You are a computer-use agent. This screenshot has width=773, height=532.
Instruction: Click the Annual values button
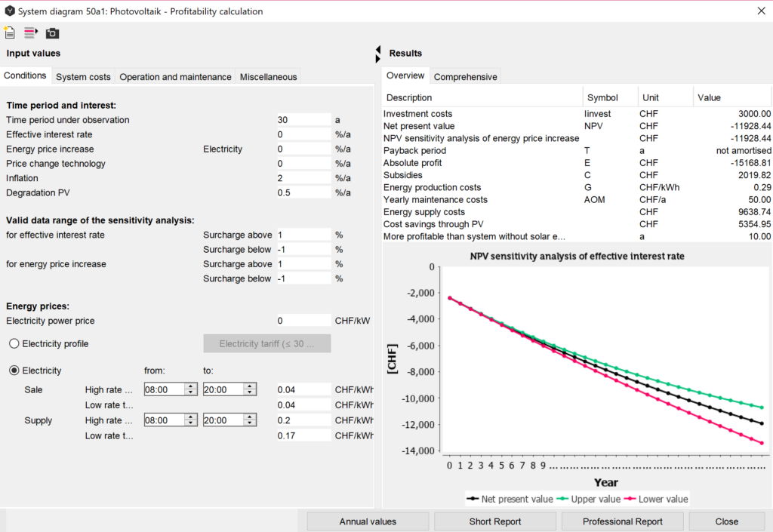click(368, 521)
